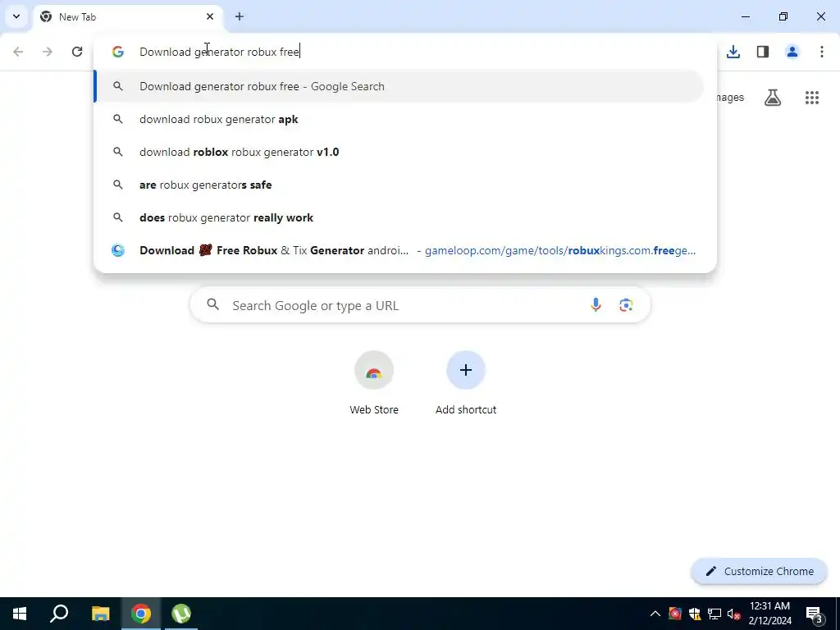Reload the current page
Image resolution: width=840 pixels, height=630 pixels.
77,52
